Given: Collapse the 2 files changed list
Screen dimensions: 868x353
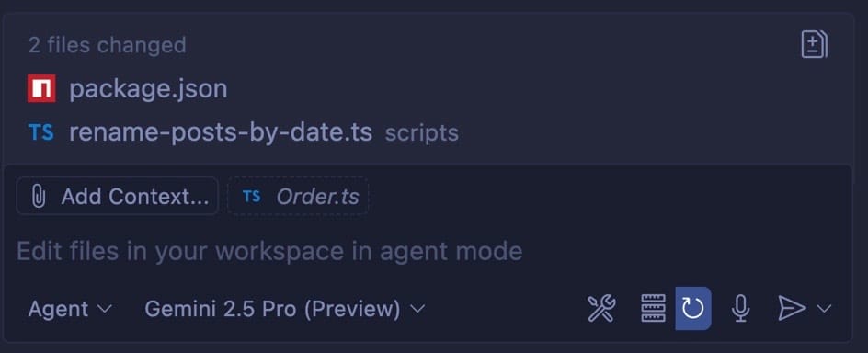Looking at the screenshot, I should point(108,45).
